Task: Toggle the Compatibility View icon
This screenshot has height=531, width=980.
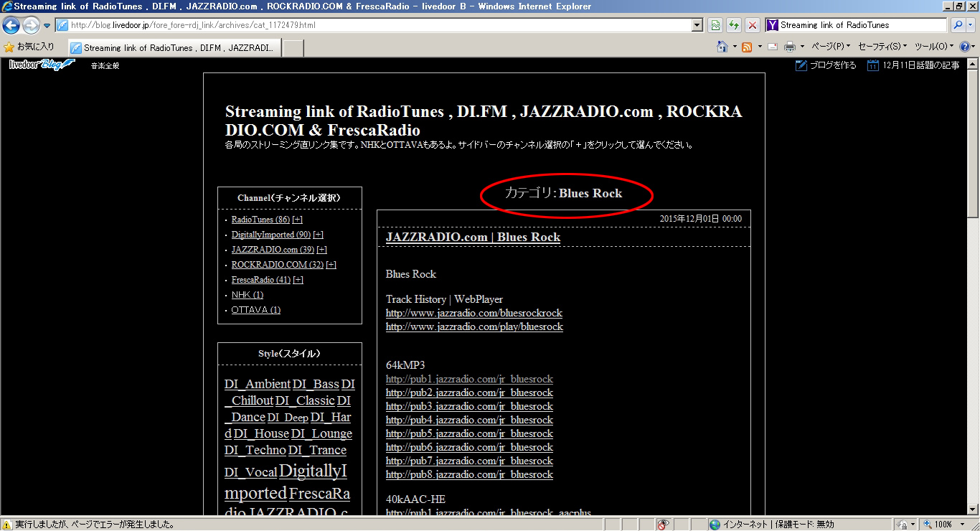Action: tap(715, 25)
